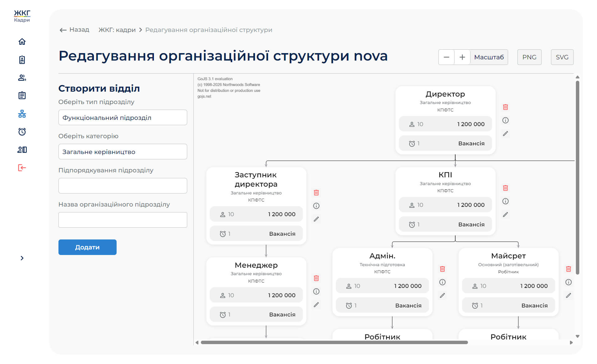Zoom in with the plus scale button
This screenshot has height=364, width=597.
coord(462,57)
